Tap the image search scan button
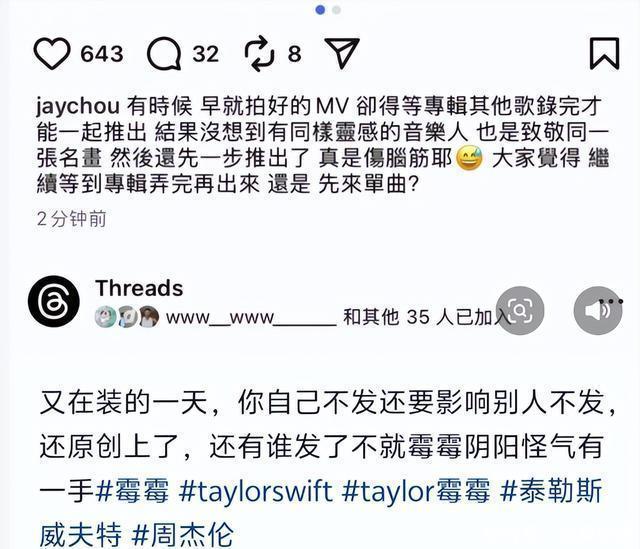 pos(520,311)
